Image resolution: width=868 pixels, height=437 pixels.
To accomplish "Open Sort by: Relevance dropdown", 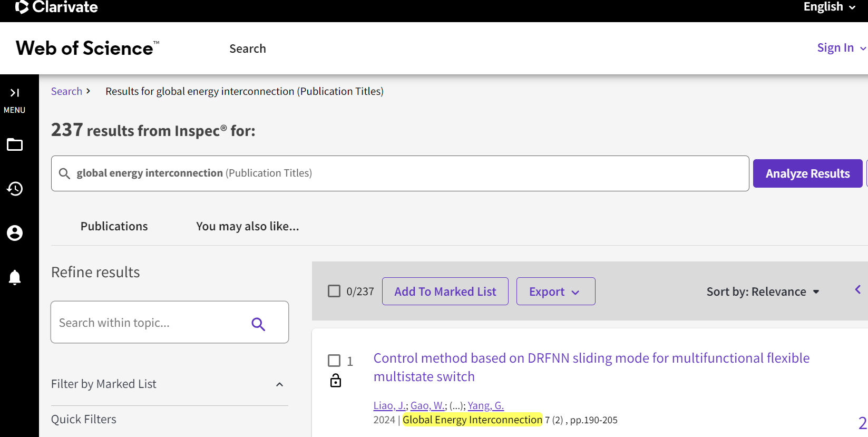I will (763, 292).
